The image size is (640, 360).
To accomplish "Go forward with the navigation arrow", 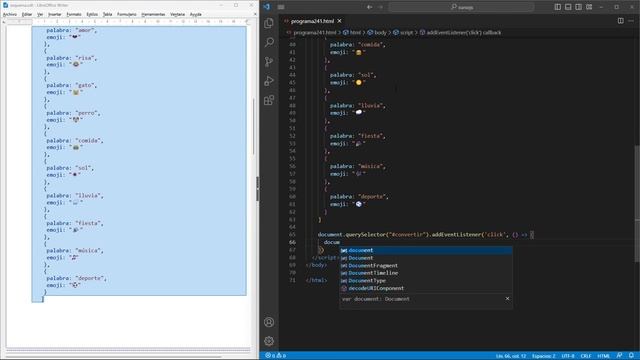I will [381, 7].
